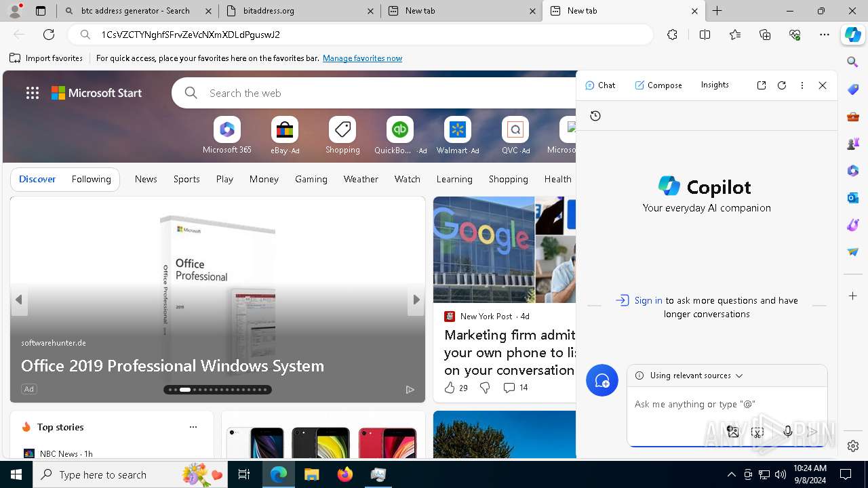The image size is (868, 488).
Task: Add an image to Copilot prompt
Action: (x=732, y=431)
